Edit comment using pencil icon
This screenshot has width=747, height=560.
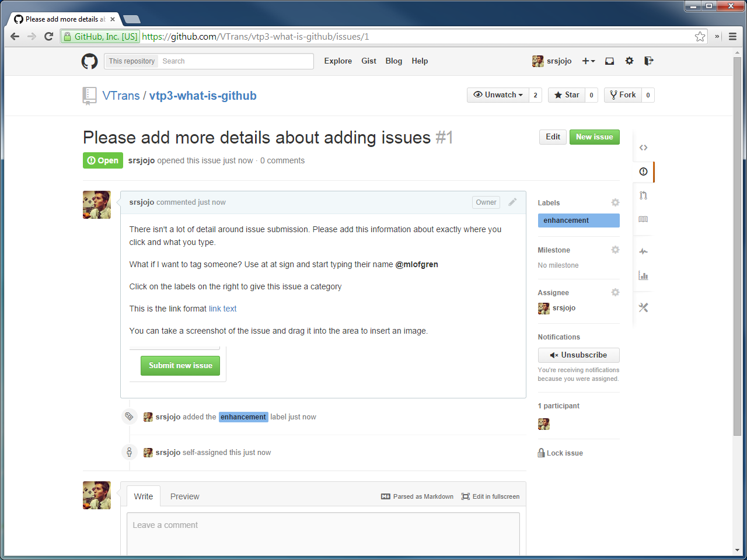(x=512, y=202)
